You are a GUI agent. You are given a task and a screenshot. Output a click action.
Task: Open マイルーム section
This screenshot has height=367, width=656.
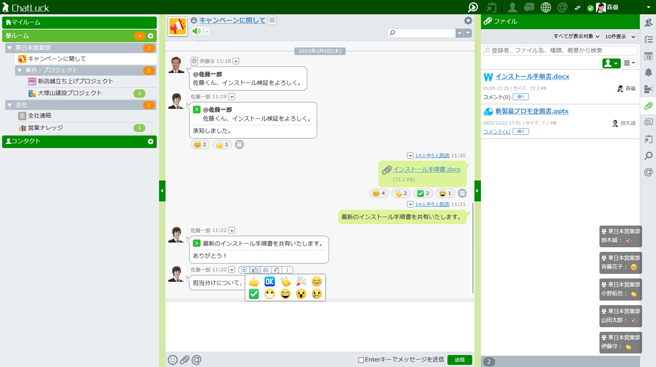coord(79,22)
